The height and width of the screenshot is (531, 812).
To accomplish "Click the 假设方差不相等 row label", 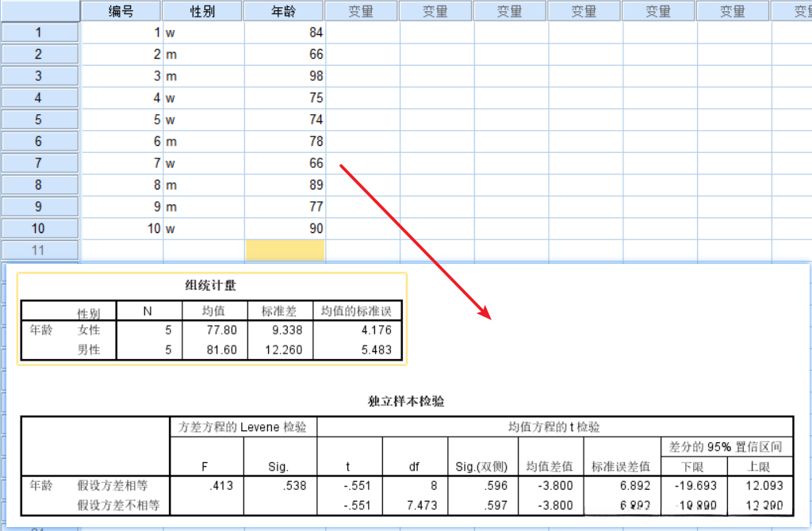I will 119,505.
